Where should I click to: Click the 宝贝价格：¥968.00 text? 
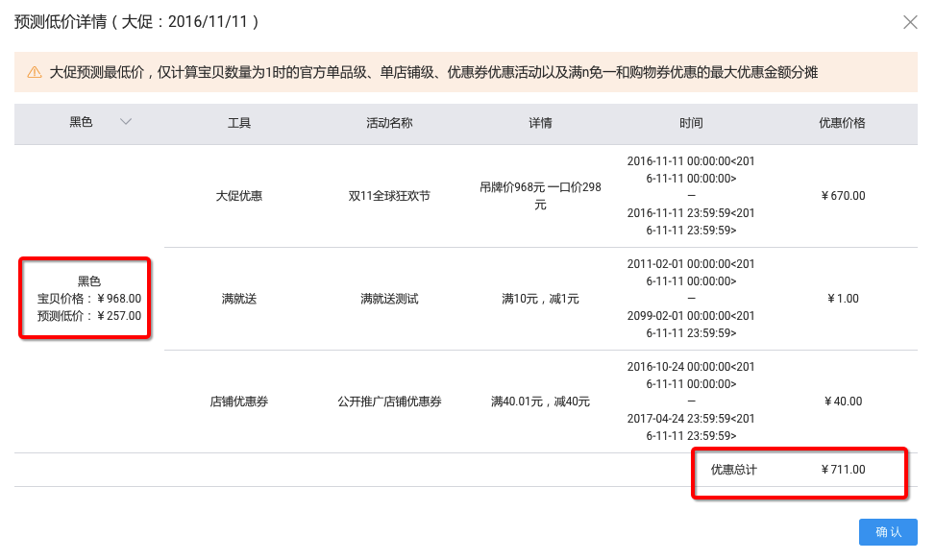pyautogui.click(x=89, y=299)
